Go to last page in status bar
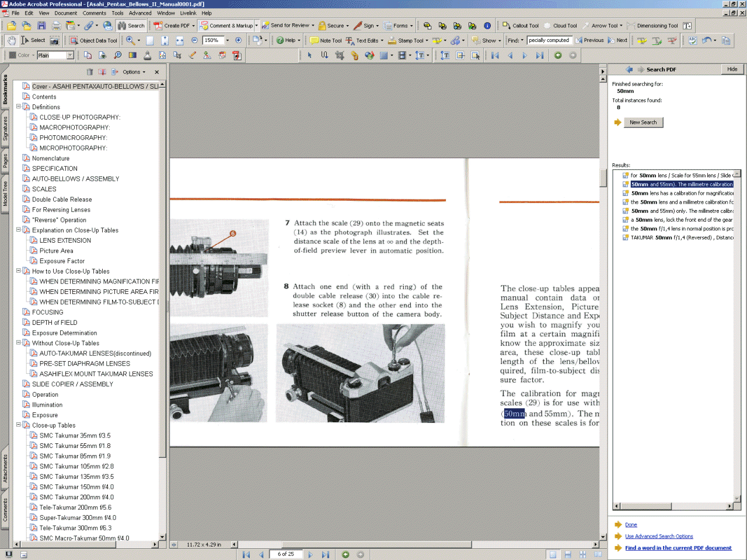 326,555
